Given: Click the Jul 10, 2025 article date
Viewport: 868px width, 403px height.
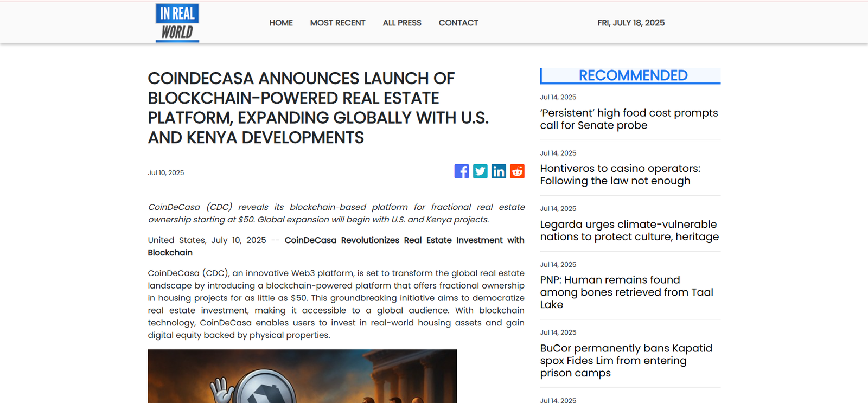Looking at the screenshot, I should click(x=166, y=173).
